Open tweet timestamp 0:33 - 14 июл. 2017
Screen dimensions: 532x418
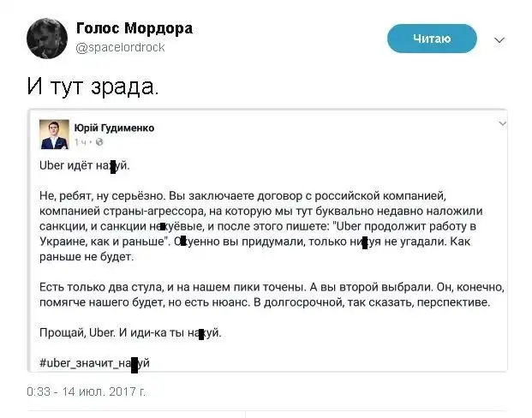(x=86, y=392)
